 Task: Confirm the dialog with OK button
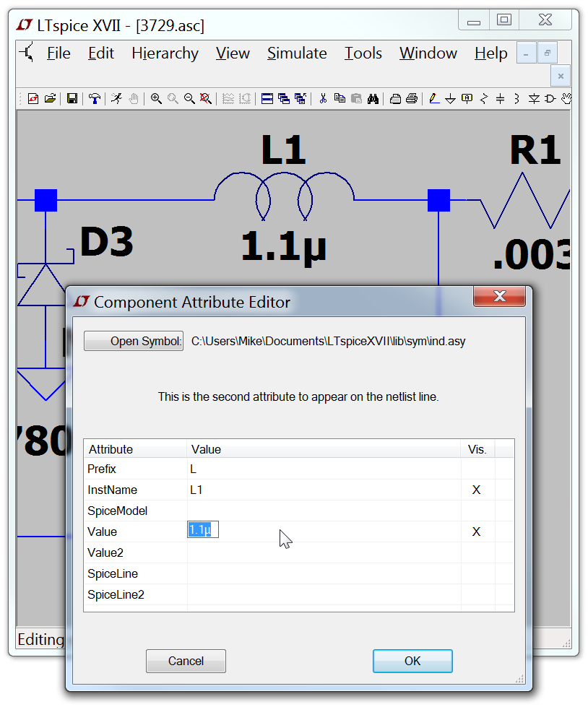(x=412, y=661)
